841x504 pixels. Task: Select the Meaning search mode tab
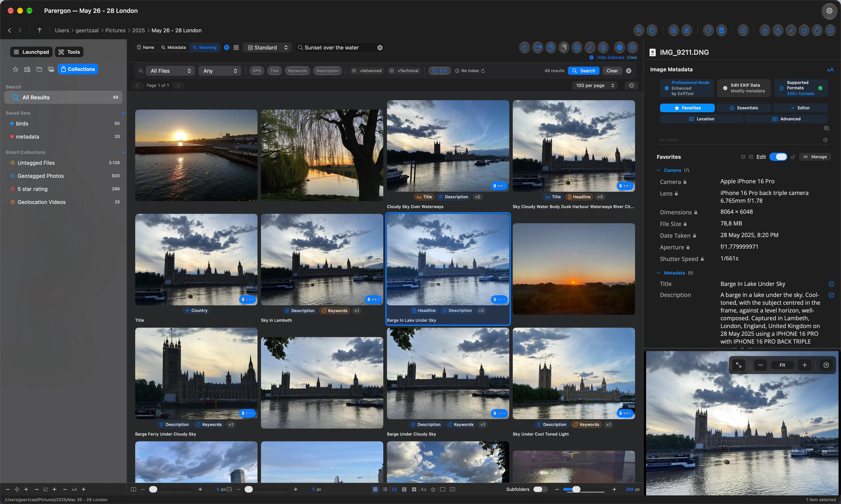click(x=205, y=47)
